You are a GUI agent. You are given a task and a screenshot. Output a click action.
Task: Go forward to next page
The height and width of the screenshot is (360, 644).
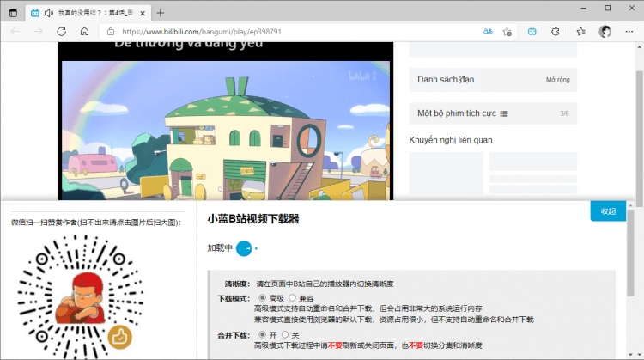pyautogui.click(x=38, y=32)
